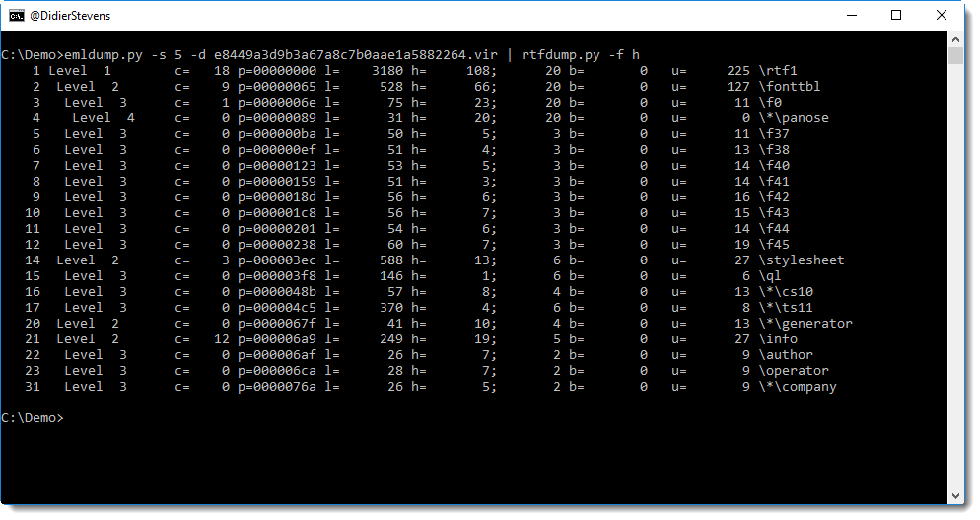Click the \author entry

(x=786, y=355)
